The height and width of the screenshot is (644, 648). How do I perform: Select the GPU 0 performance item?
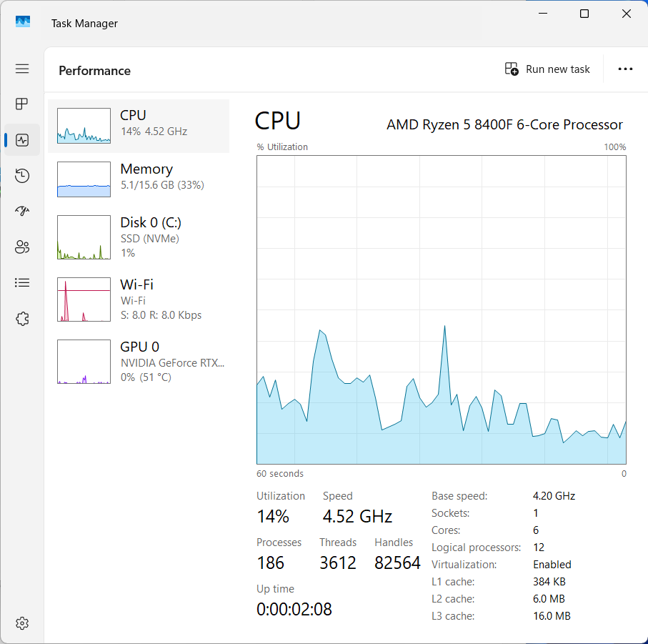pos(139,362)
